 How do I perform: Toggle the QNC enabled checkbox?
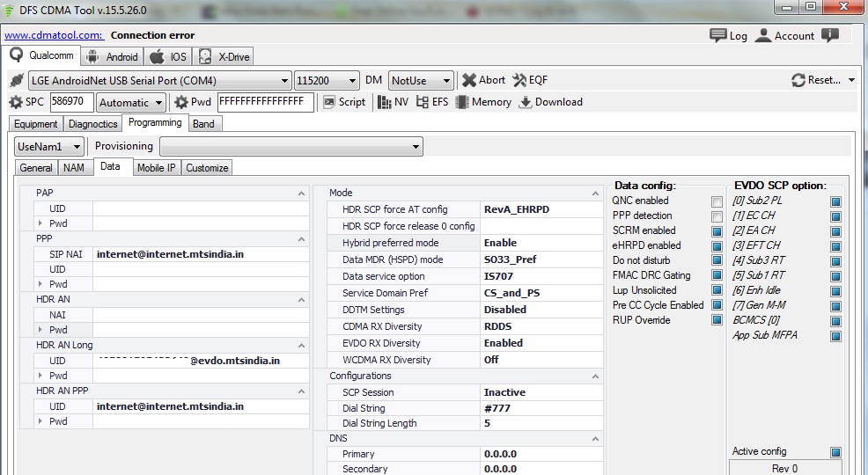point(717,201)
